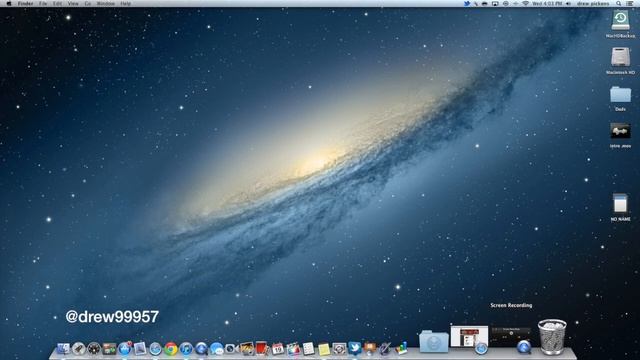640x360 pixels.
Task: Open the Finder menu
Action: point(26,3)
